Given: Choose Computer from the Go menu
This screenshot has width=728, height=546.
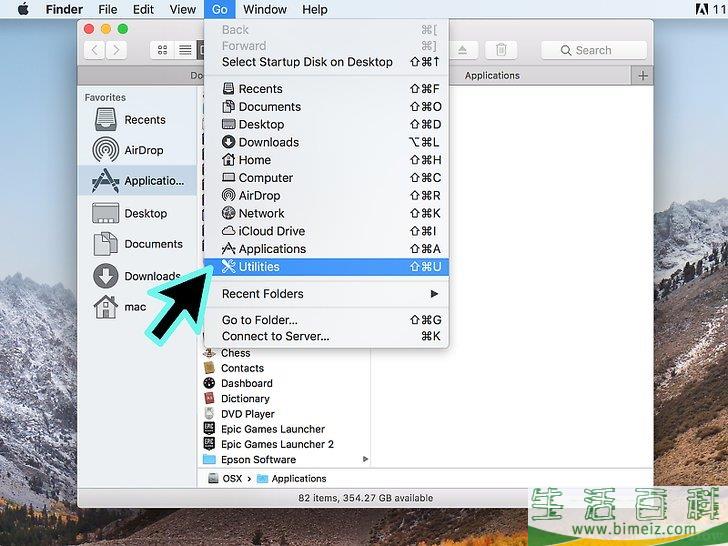Looking at the screenshot, I should (326, 178).
